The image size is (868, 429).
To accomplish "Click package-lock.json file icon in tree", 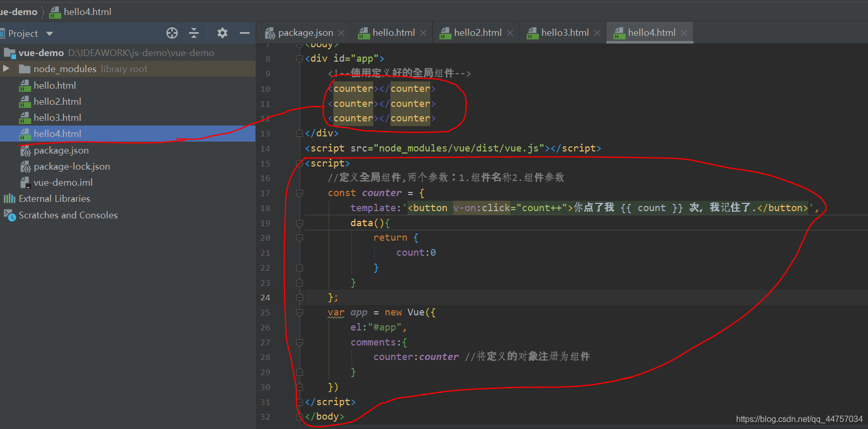I will click(x=25, y=167).
